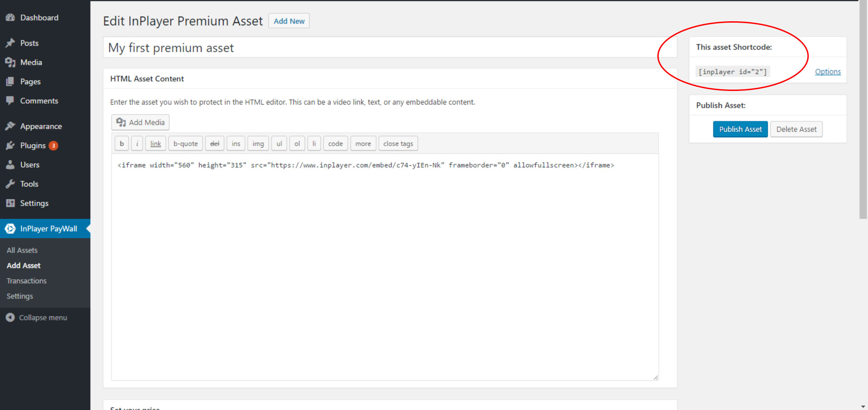
Task: Click the Add New button
Action: [x=289, y=21]
